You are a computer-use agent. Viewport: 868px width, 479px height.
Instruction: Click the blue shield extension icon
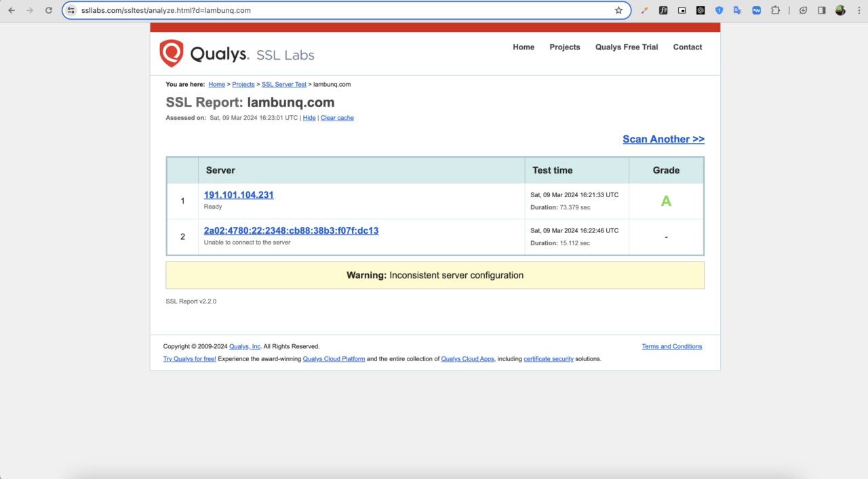click(x=719, y=10)
